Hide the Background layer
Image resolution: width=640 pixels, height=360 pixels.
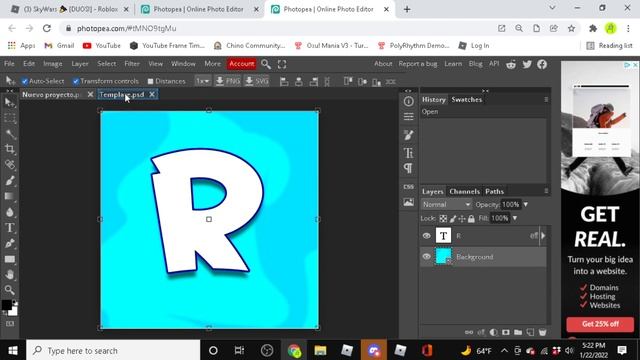(427, 257)
